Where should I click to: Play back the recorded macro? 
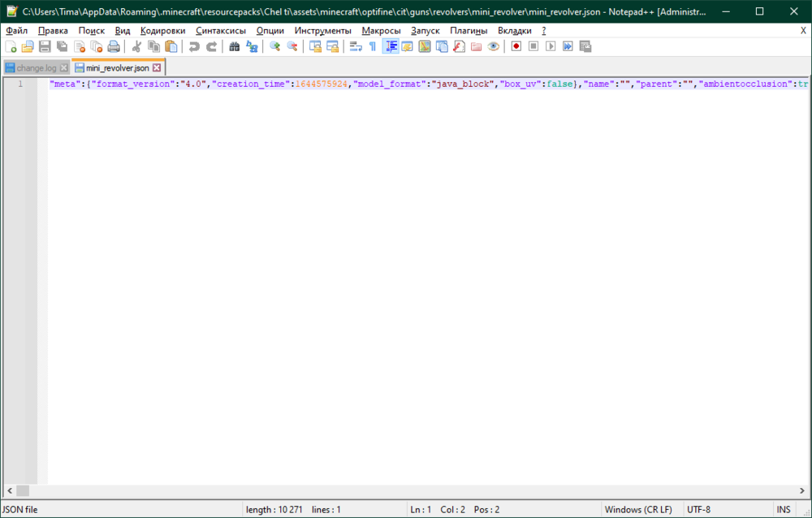(551, 46)
